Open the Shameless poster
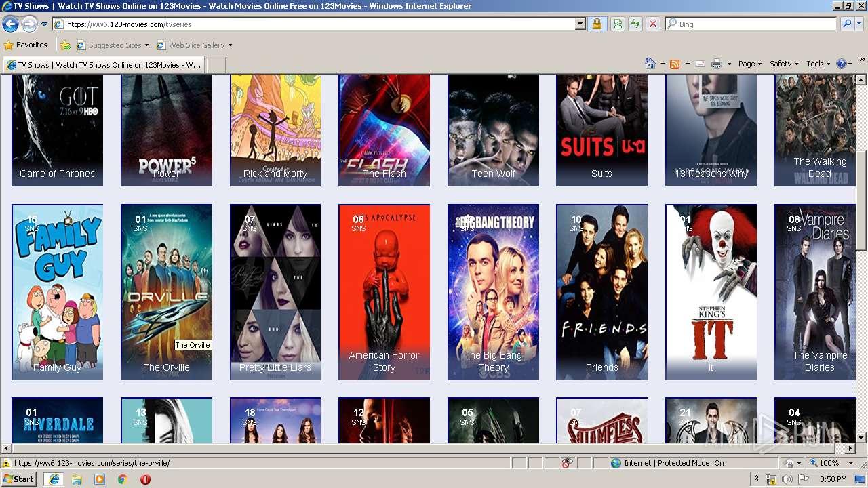The image size is (868, 488). point(601,420)
